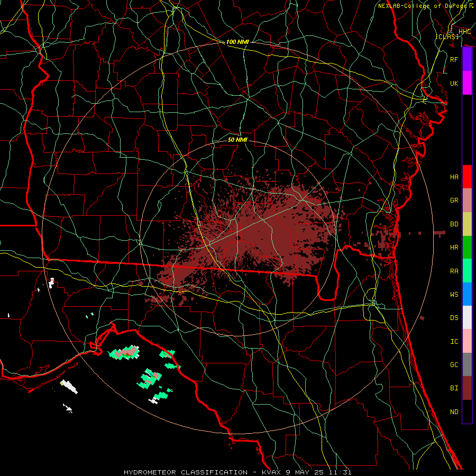Click the HR green legend swatch

tap(467, 248)
